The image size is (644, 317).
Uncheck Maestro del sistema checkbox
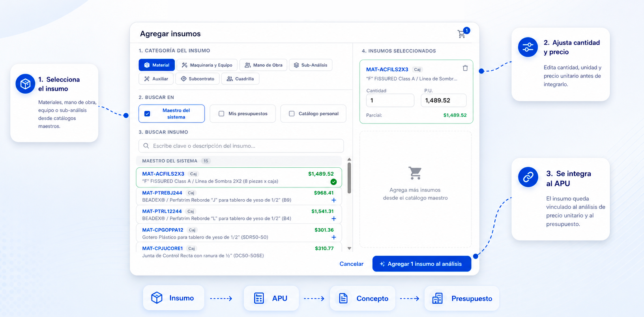(147, 114)
